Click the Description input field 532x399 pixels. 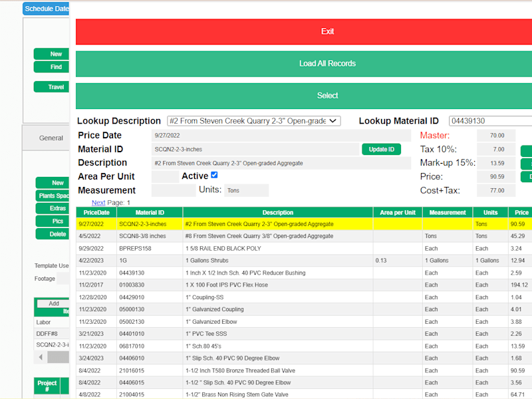281,163
